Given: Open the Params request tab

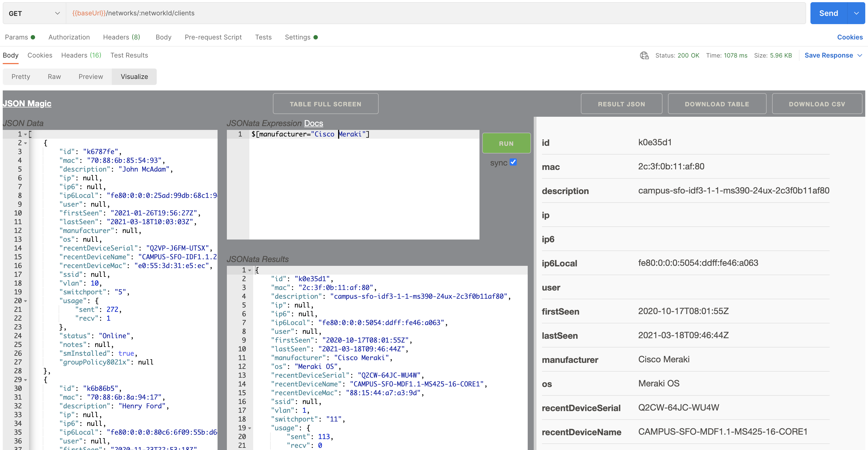Looking at the screenshot, I should [x=20, y=37].
